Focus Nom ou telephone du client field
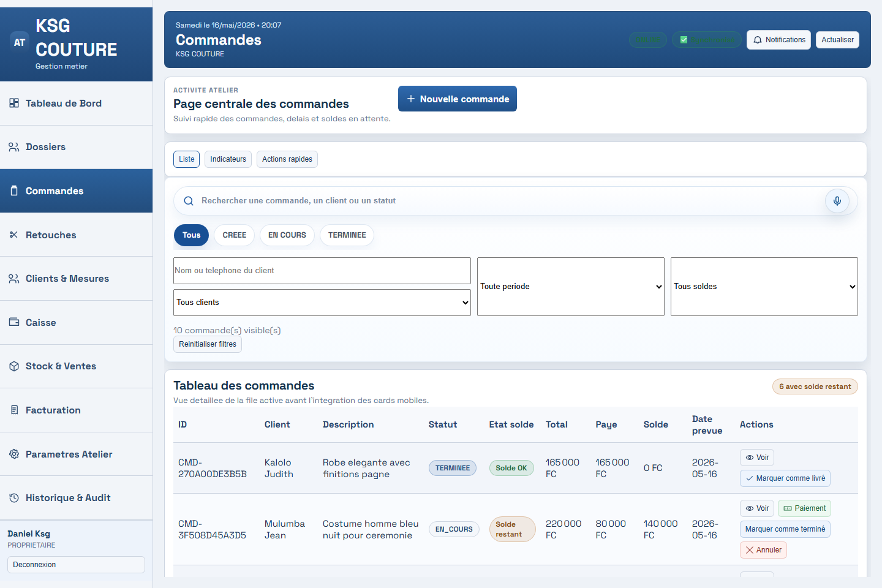The height and width of the screenshot is (588, 882). coord(322,271)
